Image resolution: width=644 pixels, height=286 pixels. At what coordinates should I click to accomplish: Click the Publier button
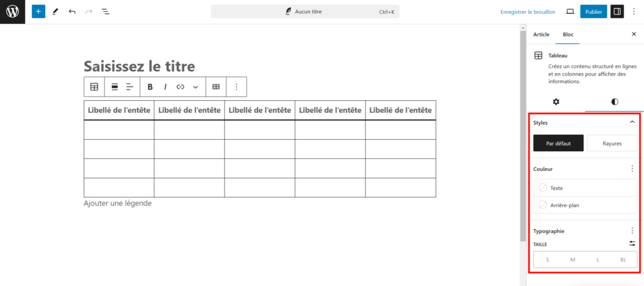594,11
